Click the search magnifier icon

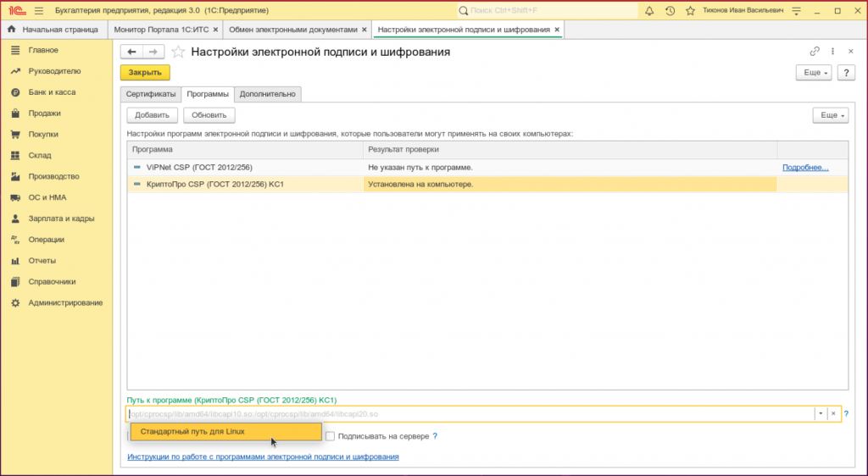[464, 10]
